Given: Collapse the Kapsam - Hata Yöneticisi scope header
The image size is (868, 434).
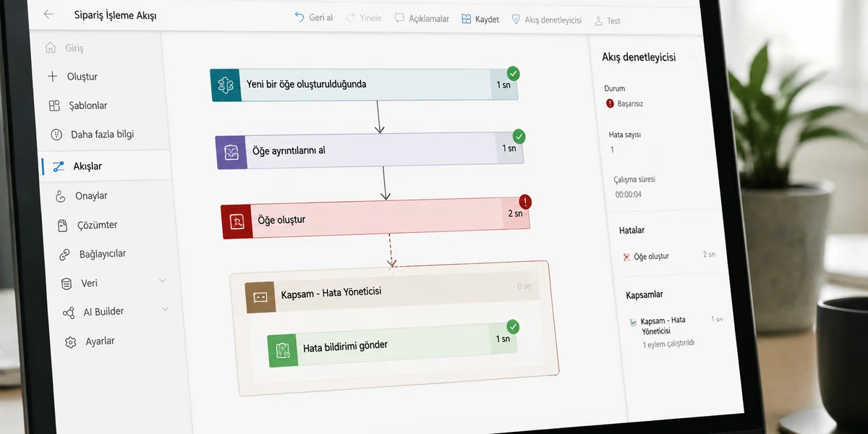Looking at the screenshot, I should (391, 294).
